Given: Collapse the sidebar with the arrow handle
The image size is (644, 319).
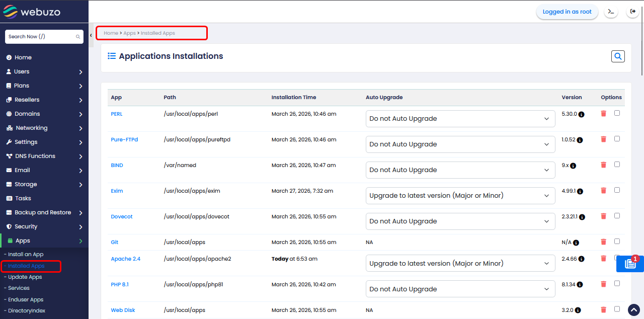Looking at the screenshot, I should 91,36.
